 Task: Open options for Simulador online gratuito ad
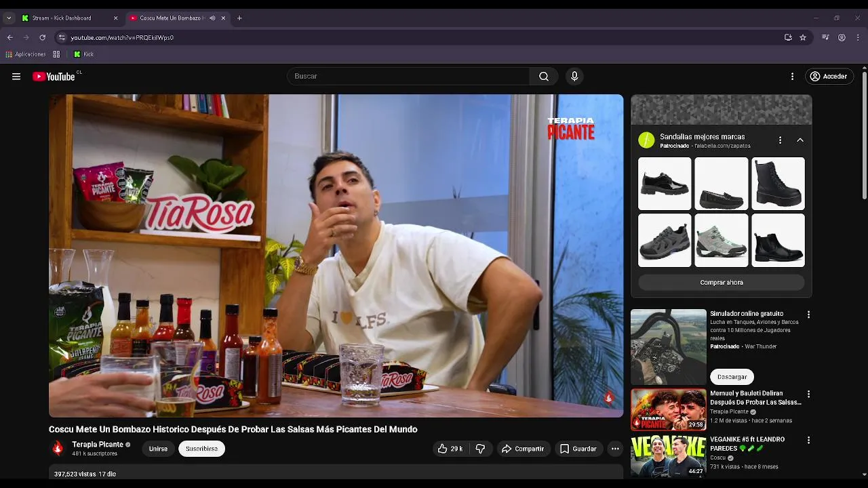click(x=808, y=314)
